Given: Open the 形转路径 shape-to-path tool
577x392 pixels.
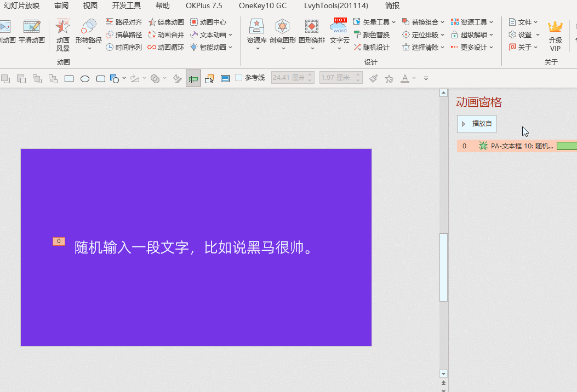Looking at the screenshot, I should coord(89,34).
